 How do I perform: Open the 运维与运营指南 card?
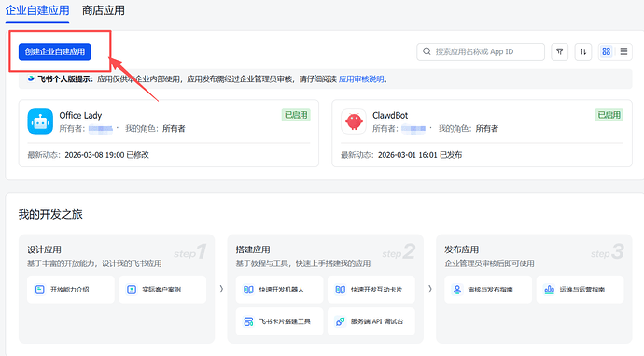[581, 290]
